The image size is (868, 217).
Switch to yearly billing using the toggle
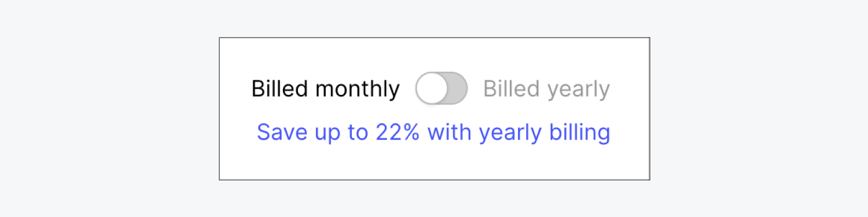click(441, 89)
